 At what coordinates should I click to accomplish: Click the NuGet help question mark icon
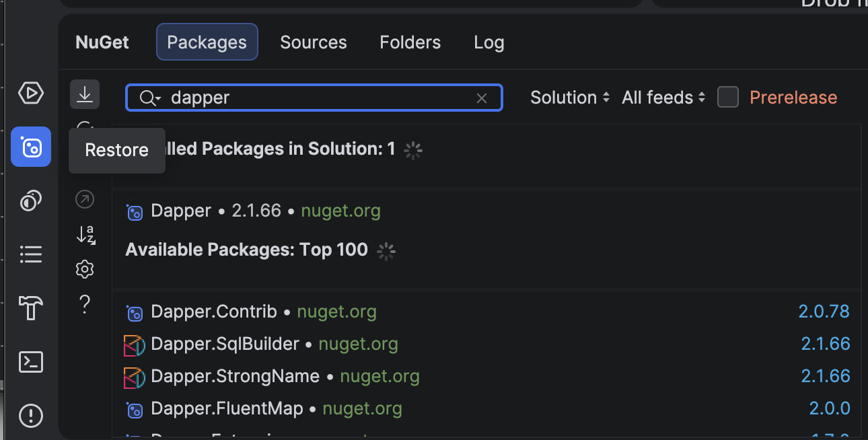click(x=85, y=305)
